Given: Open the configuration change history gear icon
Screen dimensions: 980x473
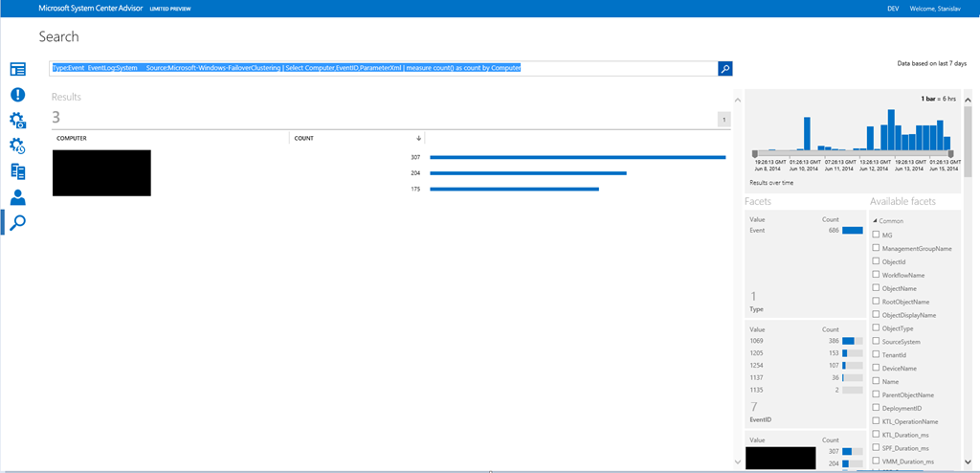Looking at the screenshot, I should pyautogui.click(x=17, y=146).
